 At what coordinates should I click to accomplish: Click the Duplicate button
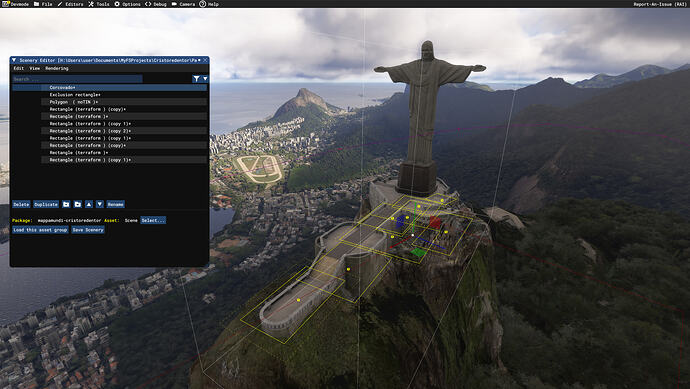(46, 204)
